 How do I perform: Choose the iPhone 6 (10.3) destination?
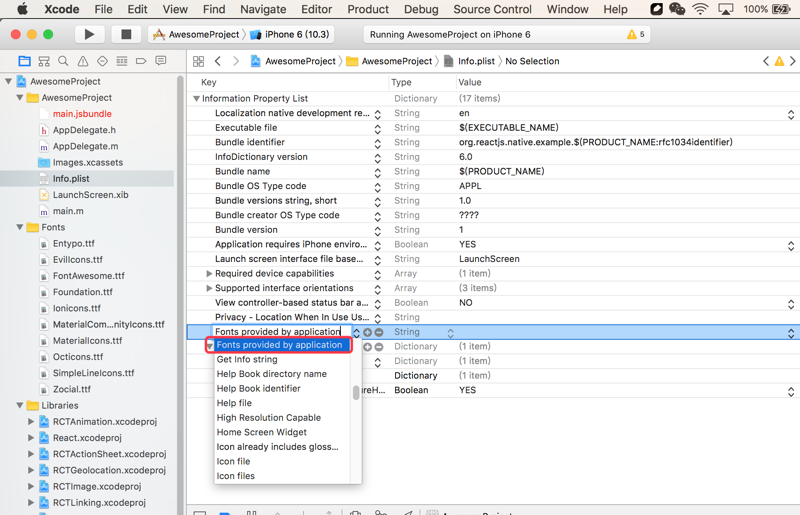point(290,34)
